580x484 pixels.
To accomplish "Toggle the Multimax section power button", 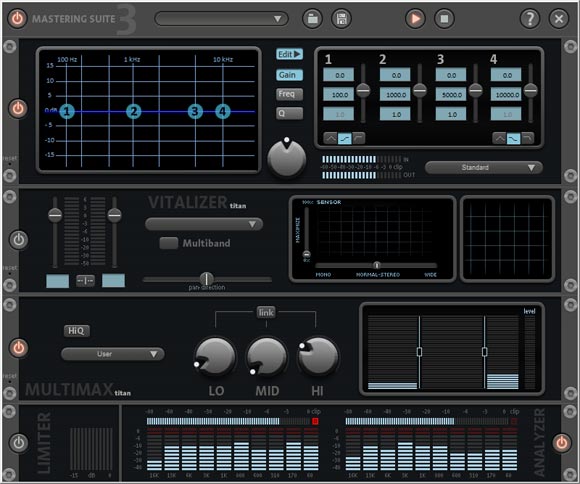I will tap(18, 348).
